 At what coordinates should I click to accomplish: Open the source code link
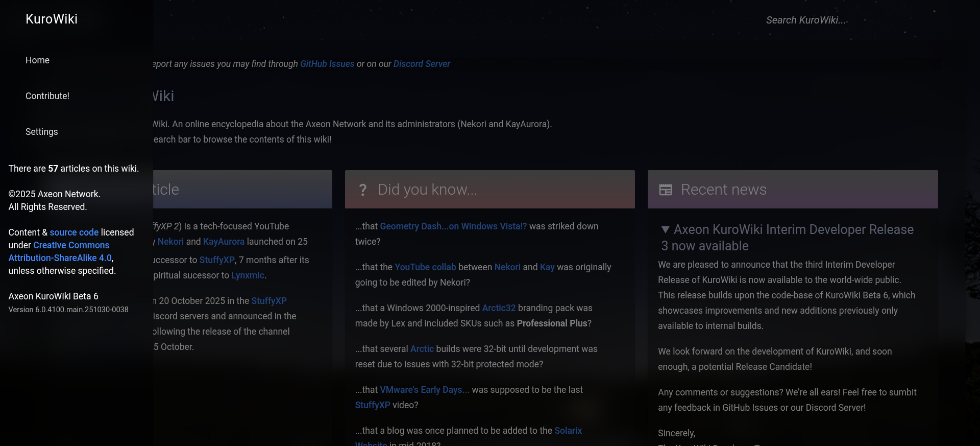point(74,232)
